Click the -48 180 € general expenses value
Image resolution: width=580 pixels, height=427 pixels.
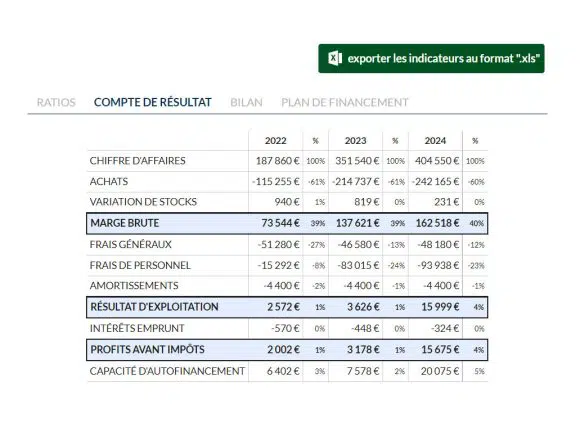coord(438,245)
